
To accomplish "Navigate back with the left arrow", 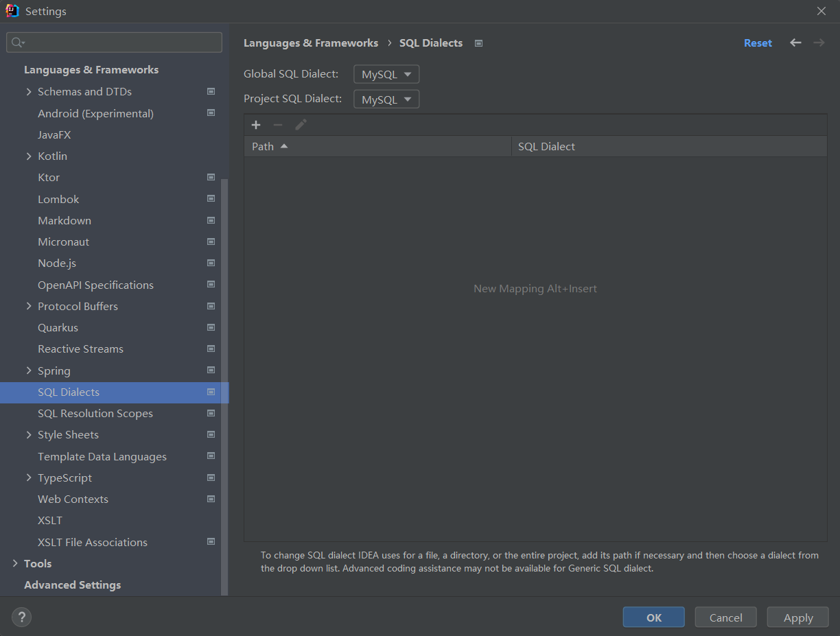I will 795,43.
